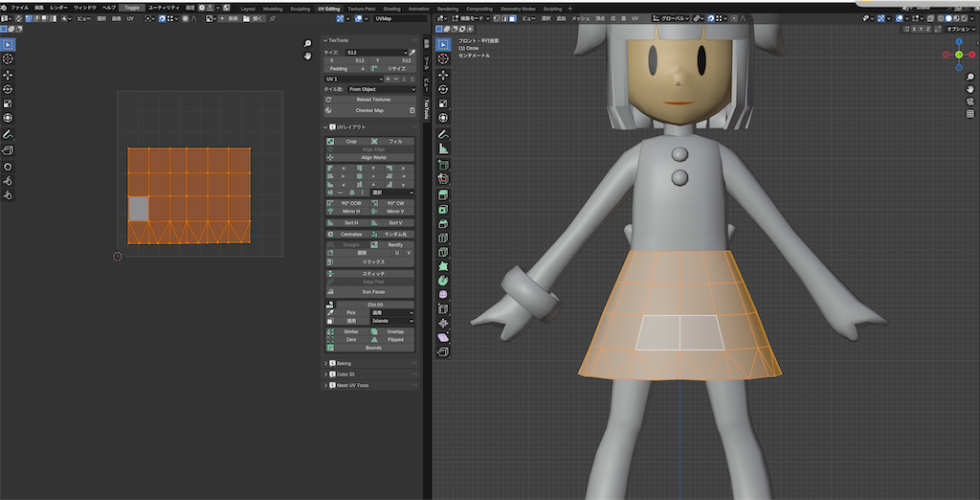This screenshot has height=500, width=980.
Task: Select the Move tool in UV editor toolbar
Action: click(8, 75)
